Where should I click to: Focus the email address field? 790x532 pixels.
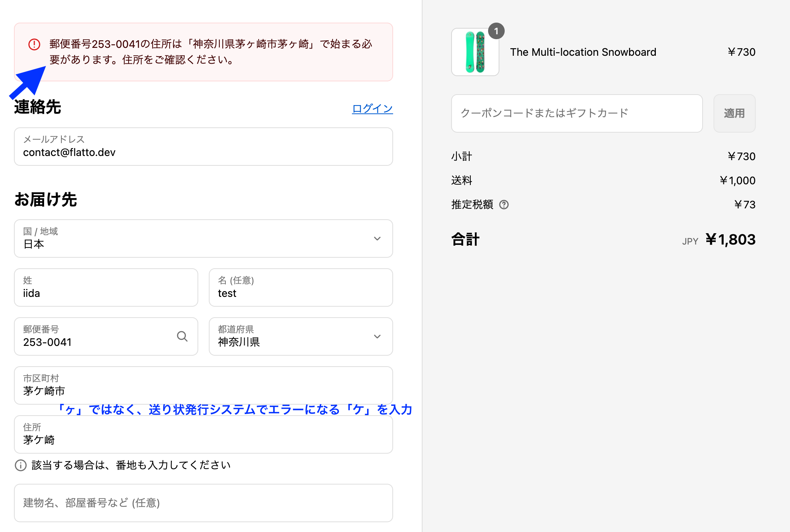(203, 147)
